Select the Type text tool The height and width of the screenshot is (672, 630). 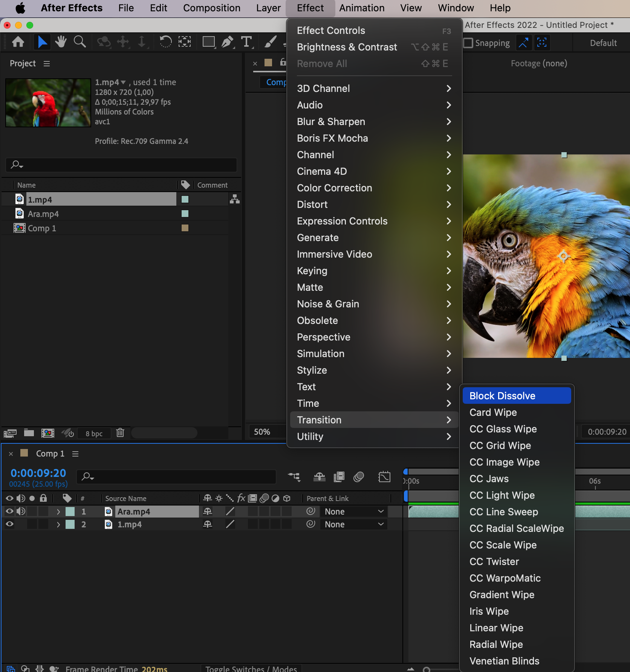(246, 42)
